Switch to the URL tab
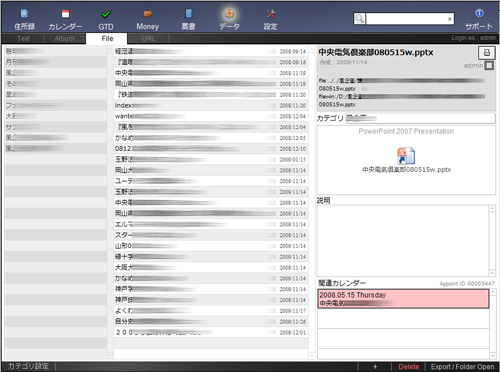500x372 pixels. [x=148, y=39]
